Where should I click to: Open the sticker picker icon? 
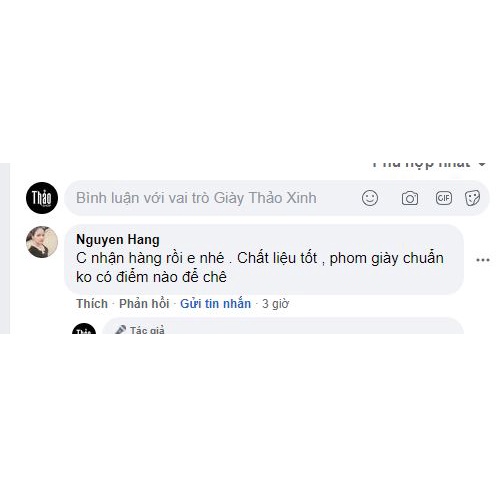coord(472,198)
